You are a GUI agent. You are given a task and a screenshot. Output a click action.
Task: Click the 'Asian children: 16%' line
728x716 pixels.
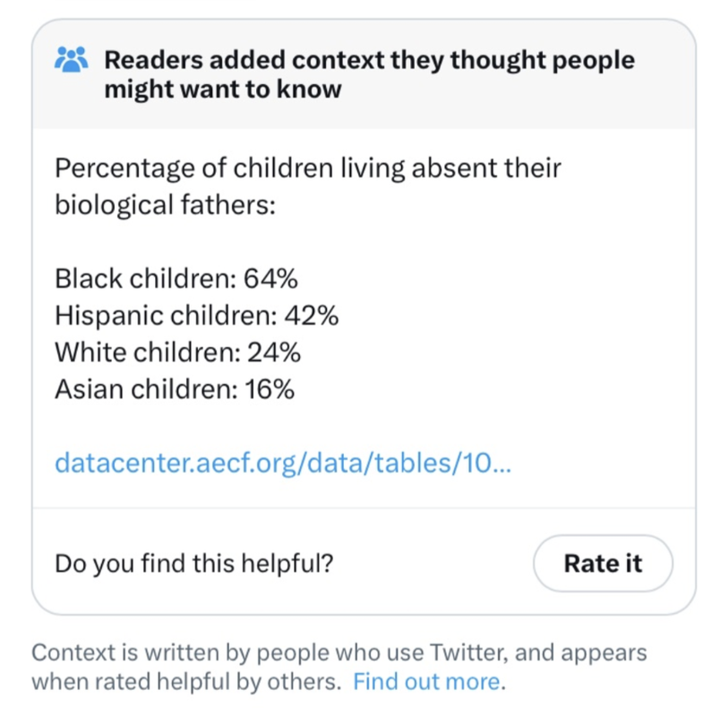tap(175, 389)
